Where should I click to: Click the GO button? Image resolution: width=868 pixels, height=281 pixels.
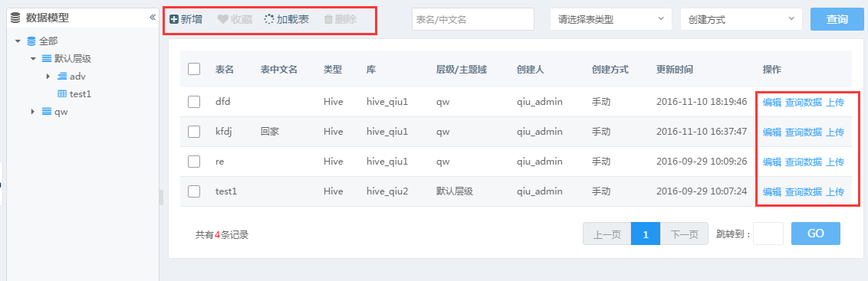point(816,234)
